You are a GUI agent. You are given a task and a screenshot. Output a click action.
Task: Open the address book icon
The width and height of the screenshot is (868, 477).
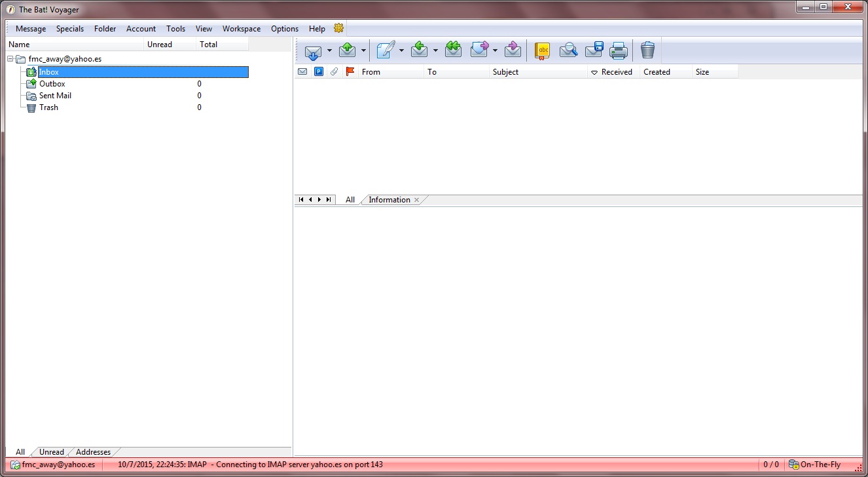(542, 50)
